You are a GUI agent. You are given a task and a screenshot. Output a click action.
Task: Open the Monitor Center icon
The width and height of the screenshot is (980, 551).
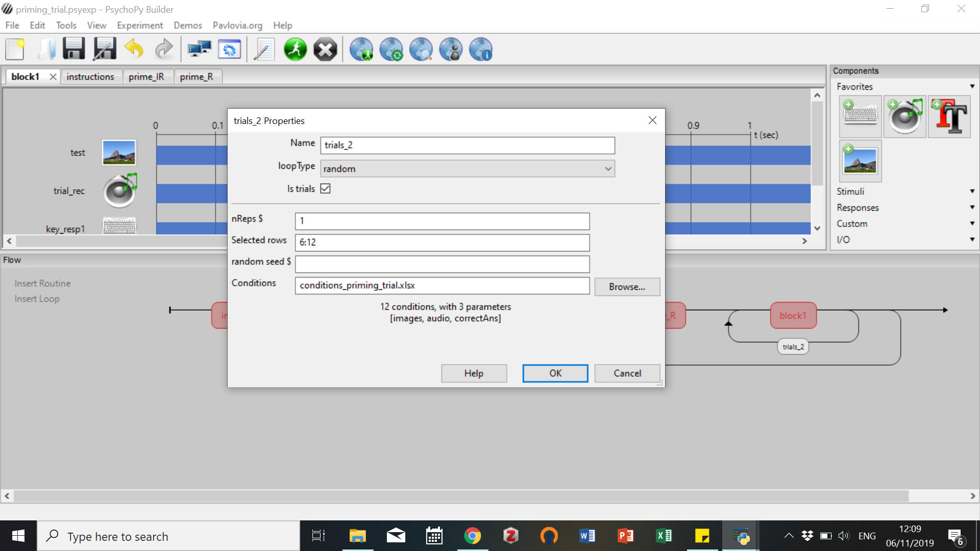[x=199, y=50]
